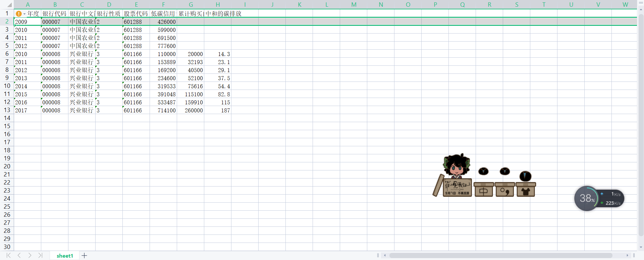Go to the next sheet using the arrow

point(30,256)
